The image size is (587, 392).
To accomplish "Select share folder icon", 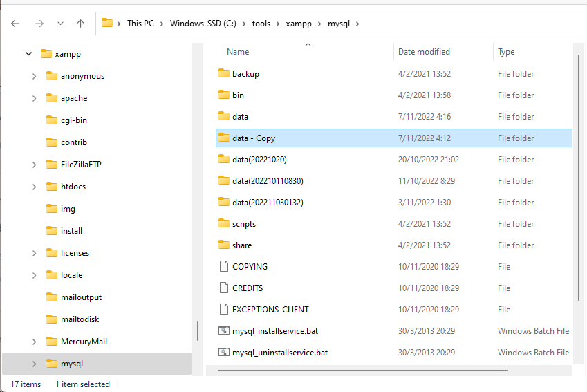I will pyautogui.click(x=224, y=245).
